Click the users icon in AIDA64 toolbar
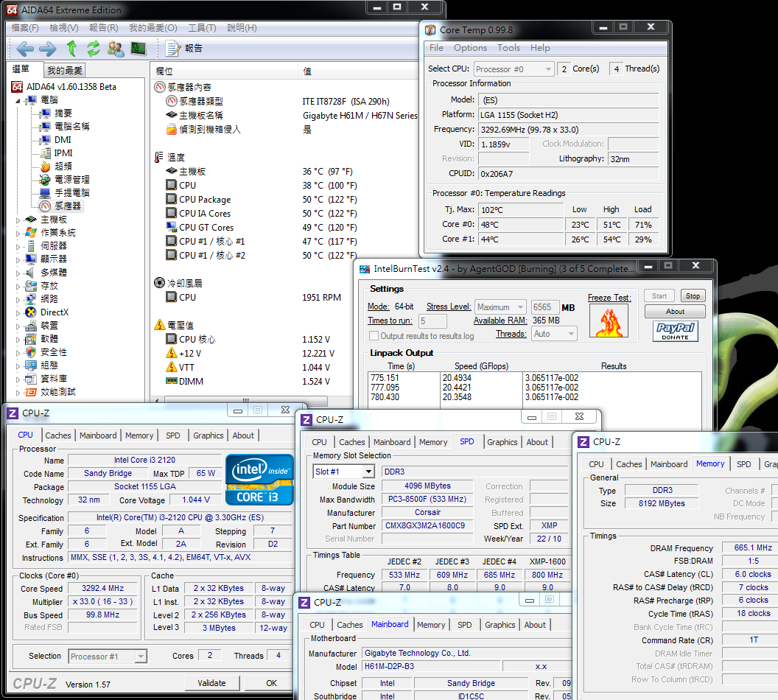778x700 pixels. pyautogui.click(x=116, y=49)
